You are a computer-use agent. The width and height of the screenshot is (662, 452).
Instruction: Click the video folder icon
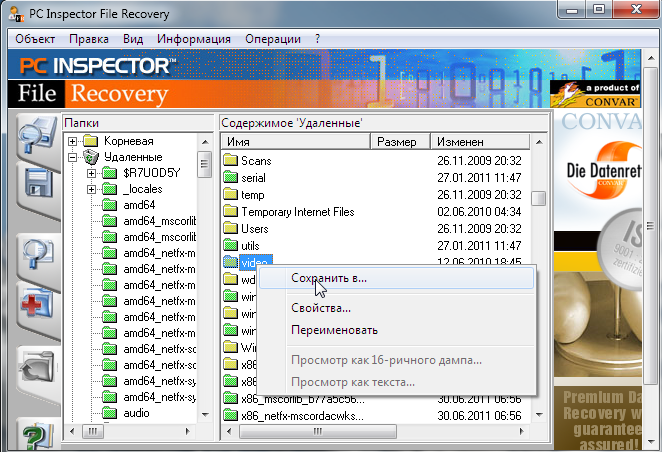click(231, 262)
